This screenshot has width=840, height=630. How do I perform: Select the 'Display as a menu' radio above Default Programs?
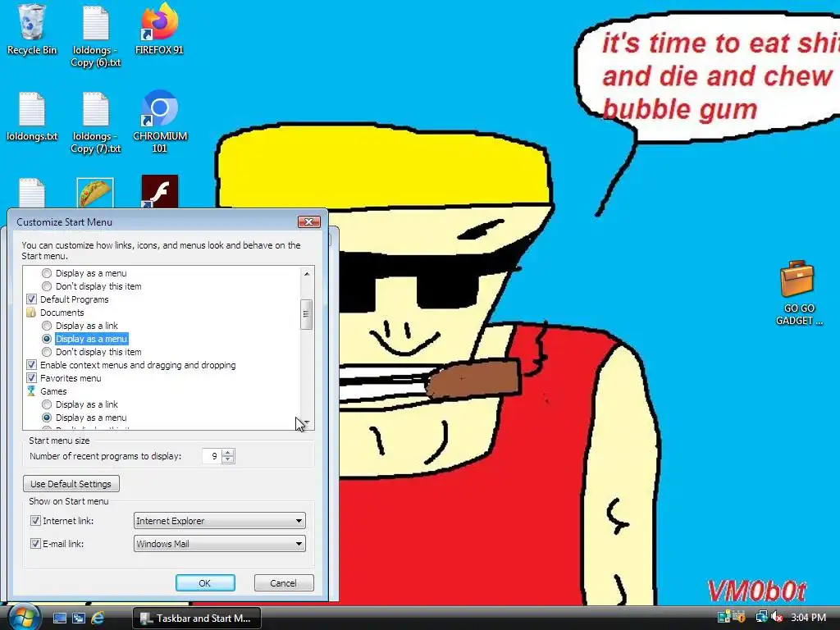click(47, 272)
